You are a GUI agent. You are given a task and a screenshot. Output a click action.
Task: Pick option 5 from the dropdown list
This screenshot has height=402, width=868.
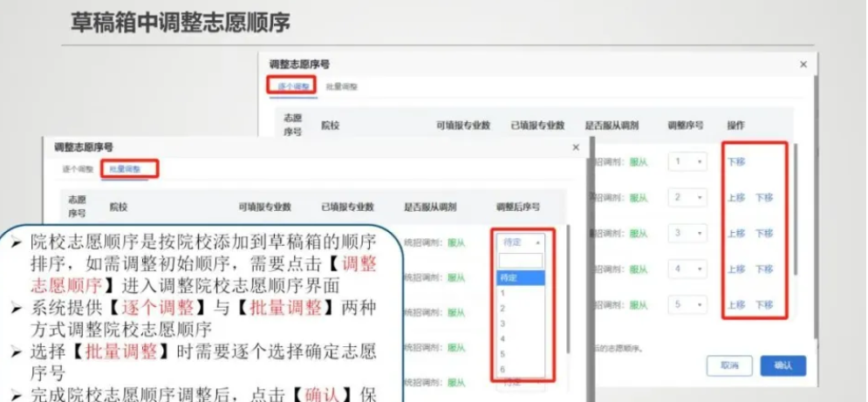pyautogui.click(x=503, y=354)
